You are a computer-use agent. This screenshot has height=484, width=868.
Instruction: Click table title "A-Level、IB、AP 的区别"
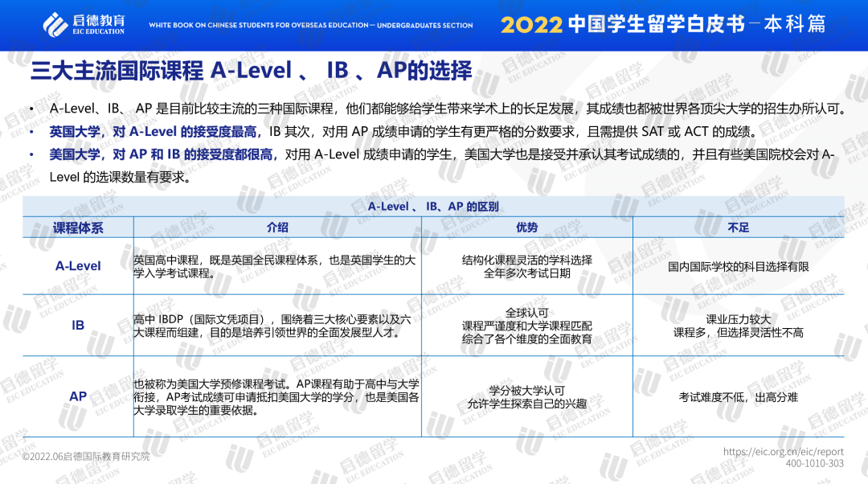pos(433,207)
